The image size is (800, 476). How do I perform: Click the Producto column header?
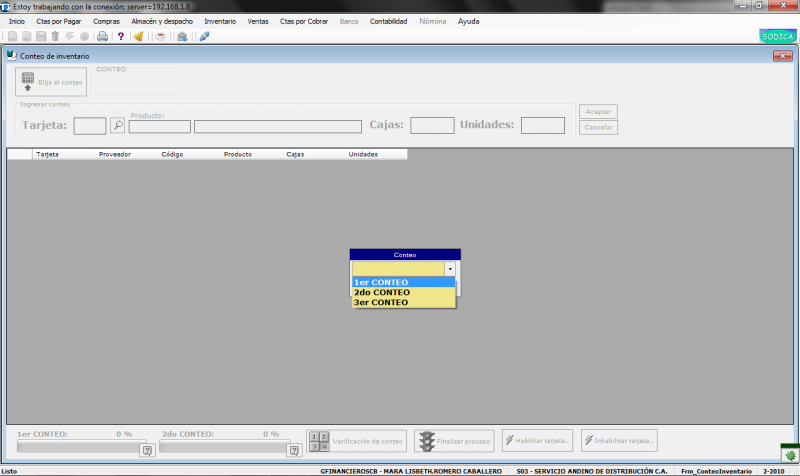coord(251,154)
